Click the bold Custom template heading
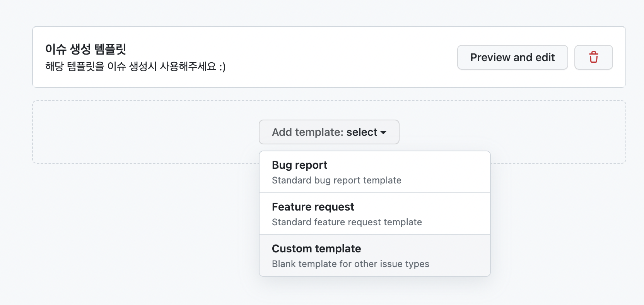 (316, 248)
